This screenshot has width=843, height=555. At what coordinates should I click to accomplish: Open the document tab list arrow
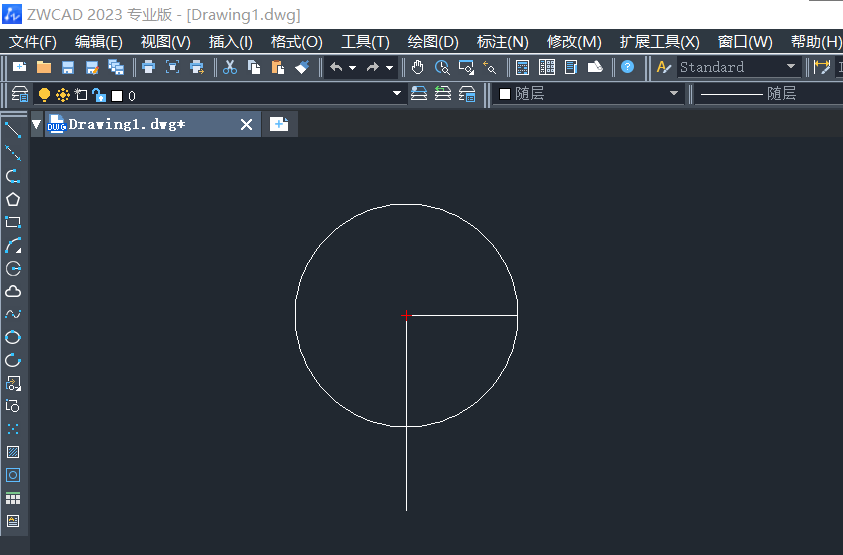pos(37,124)
